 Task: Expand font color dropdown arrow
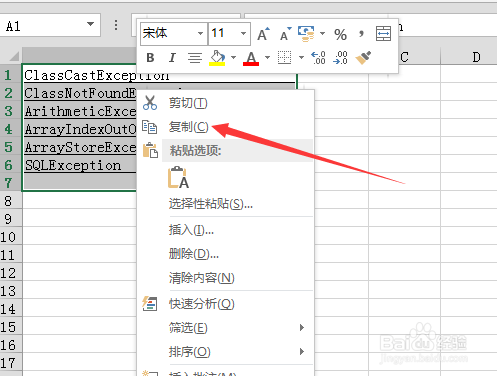click(267, 58)
